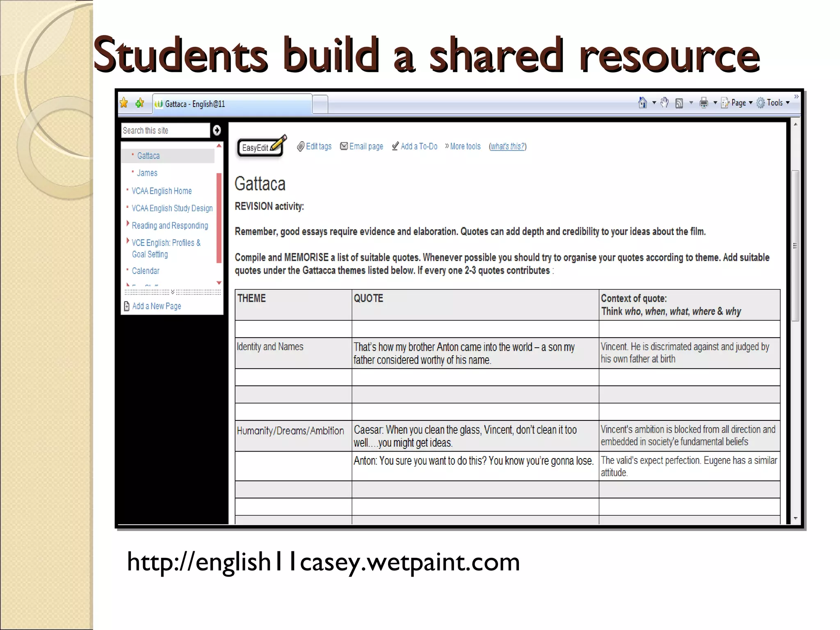The image size is (840, 630).
Task: Expand the feeds dropdown arrow
Action: (x=691, y=103)
